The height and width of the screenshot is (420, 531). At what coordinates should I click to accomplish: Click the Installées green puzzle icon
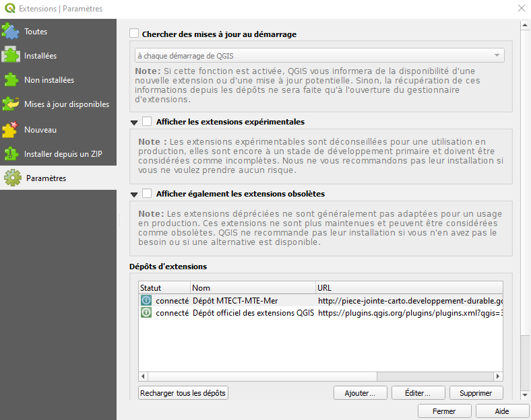tap(11, 55)
